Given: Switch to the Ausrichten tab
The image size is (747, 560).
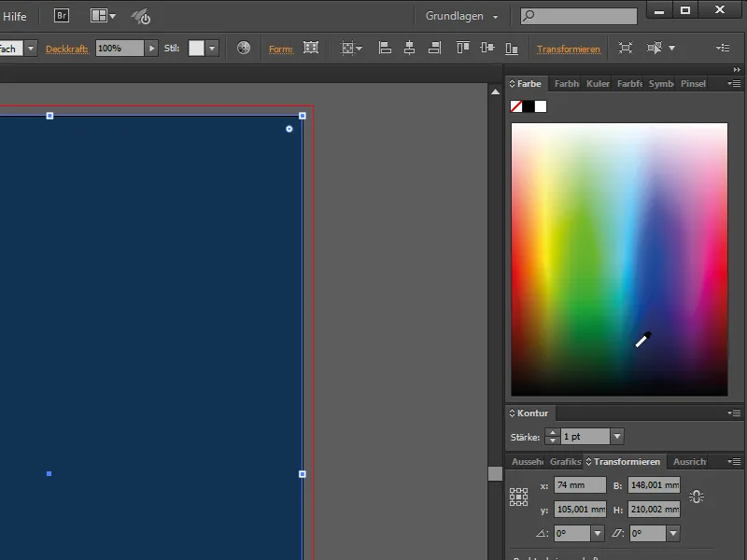Looking at the screenshot, I should tap(689, 461).
